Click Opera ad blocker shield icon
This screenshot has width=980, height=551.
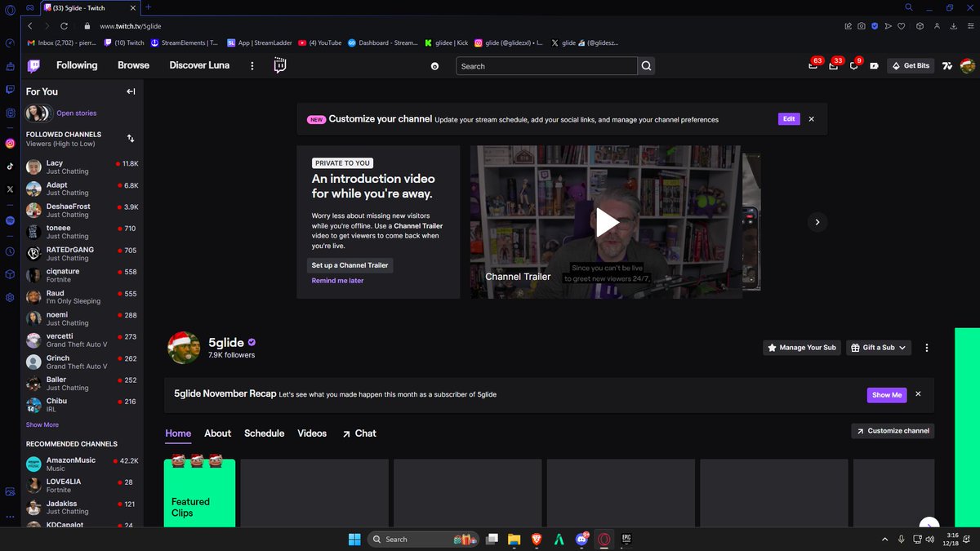[x=875, y=26]
